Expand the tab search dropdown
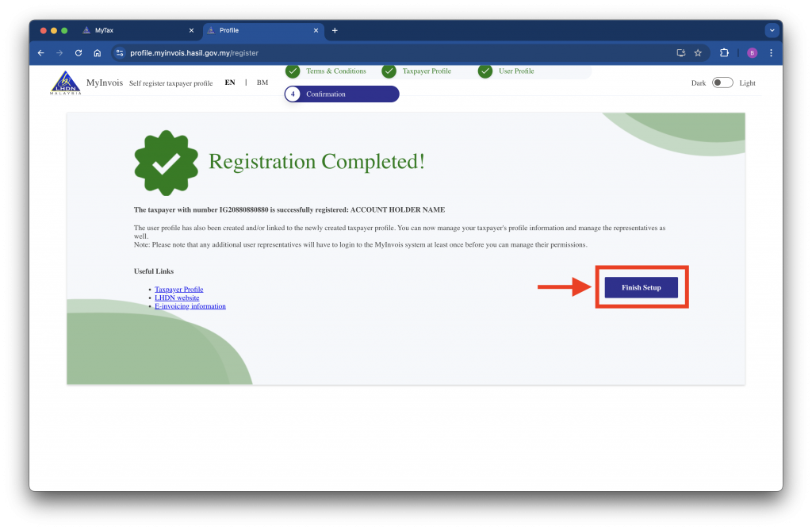The height and width of the screenshot is (530, 812). pos(772,30)
